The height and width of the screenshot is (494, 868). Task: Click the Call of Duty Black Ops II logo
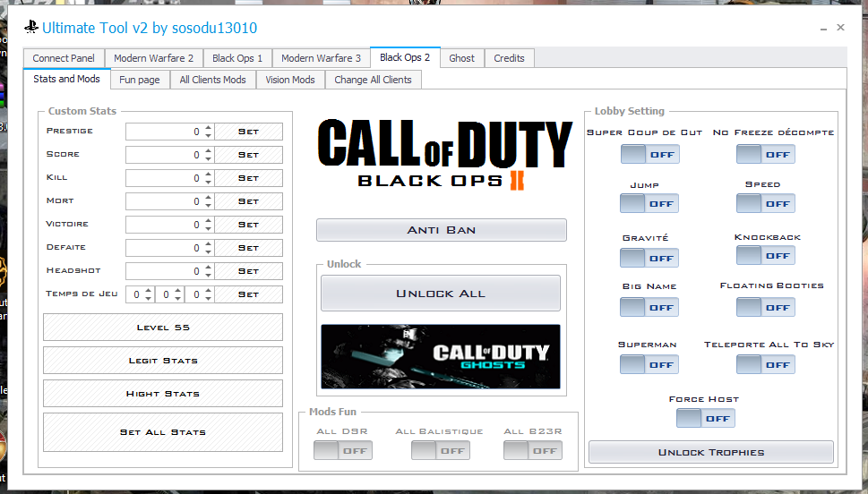pos(444,154)
